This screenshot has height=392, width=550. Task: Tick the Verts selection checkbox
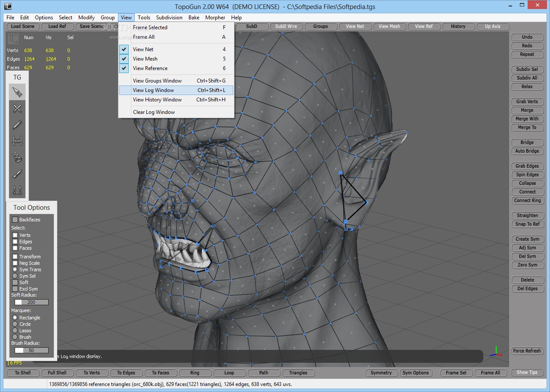tap(15, 235)
